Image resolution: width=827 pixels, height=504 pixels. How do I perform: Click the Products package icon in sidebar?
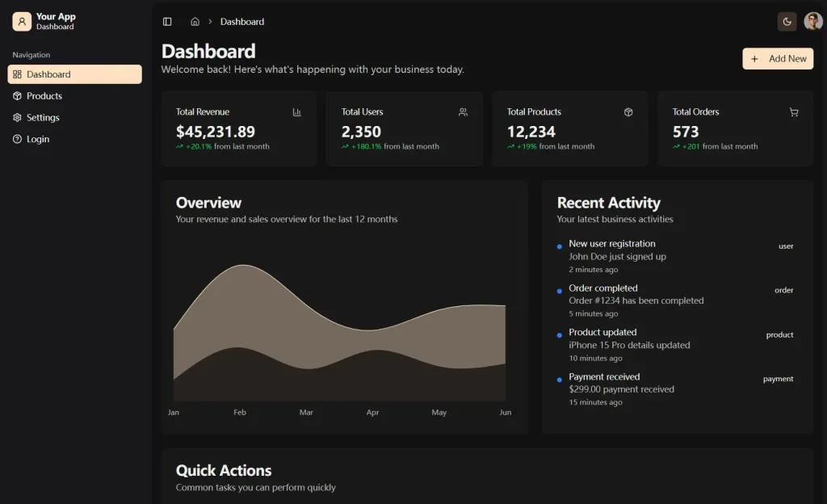(x=16, y=95)
